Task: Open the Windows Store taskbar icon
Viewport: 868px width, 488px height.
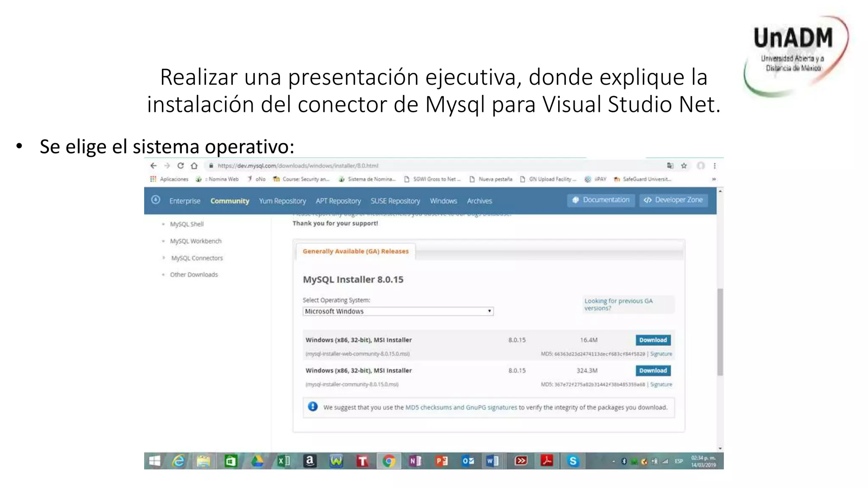Action: (230, 461)
